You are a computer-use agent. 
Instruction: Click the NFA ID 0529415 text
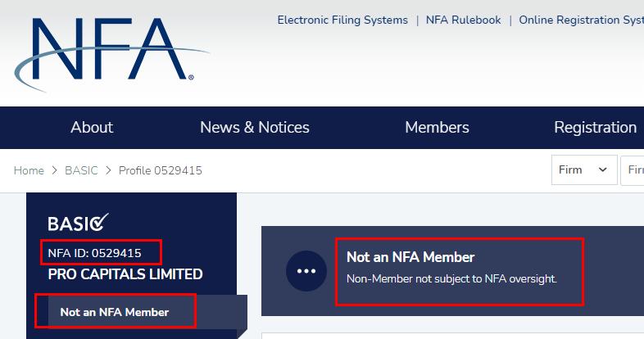tap(95, 253)
